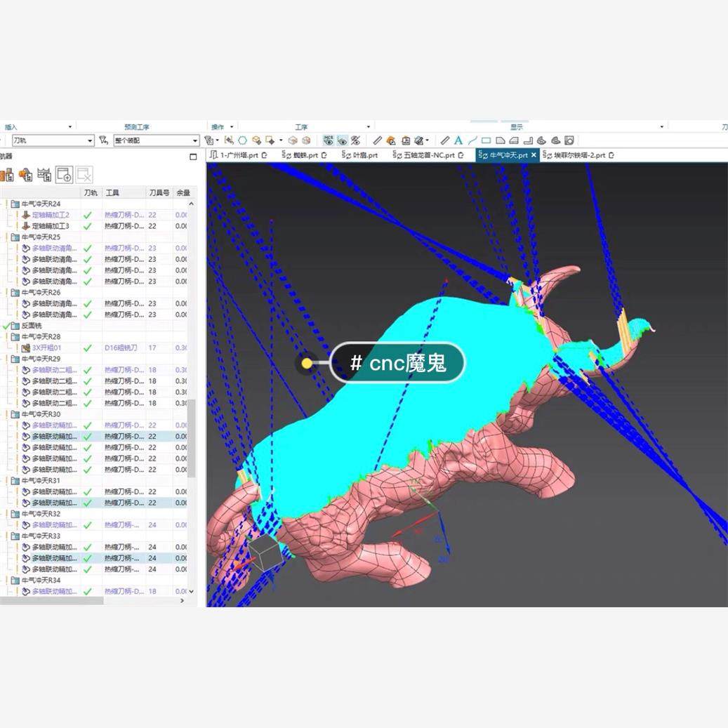Viewport: 728px width, 728px height.
Task: Open the dropdown arrow after the rectangle-diamond icon
Action: pos(281,140)
